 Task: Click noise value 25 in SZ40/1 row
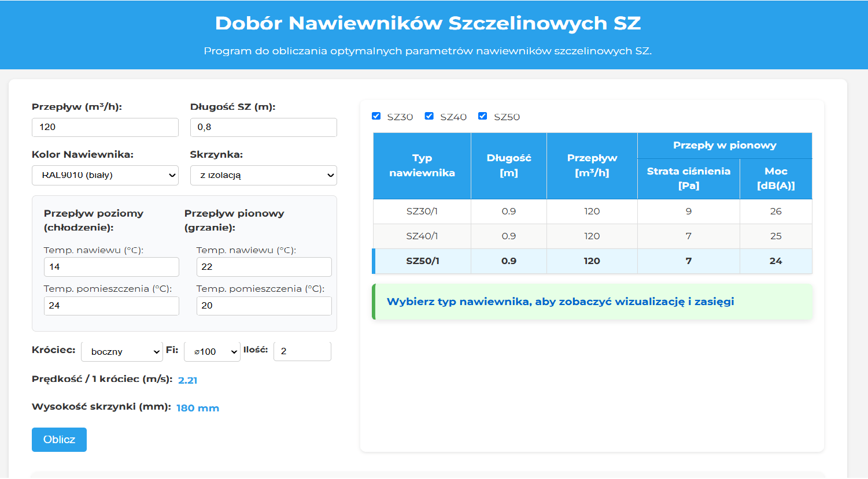pyautogui.click(x=776, y=236)
